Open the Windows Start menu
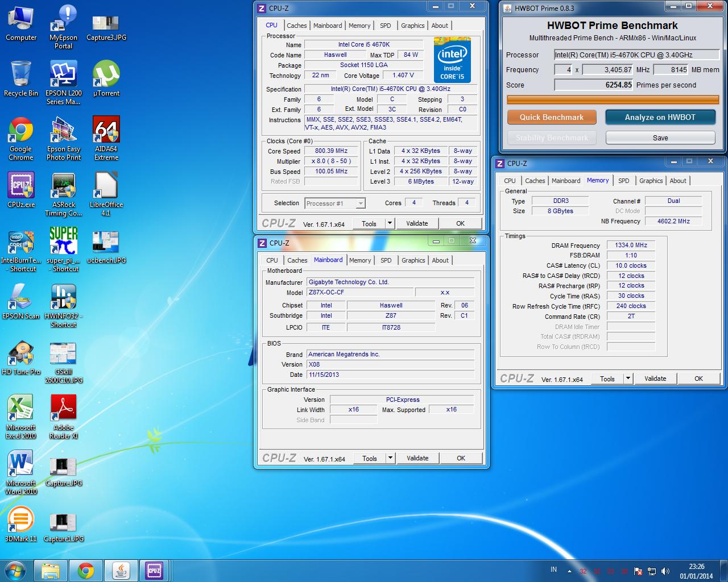The height and width of the screenshot is (582, 728). (x=15, y=570)
